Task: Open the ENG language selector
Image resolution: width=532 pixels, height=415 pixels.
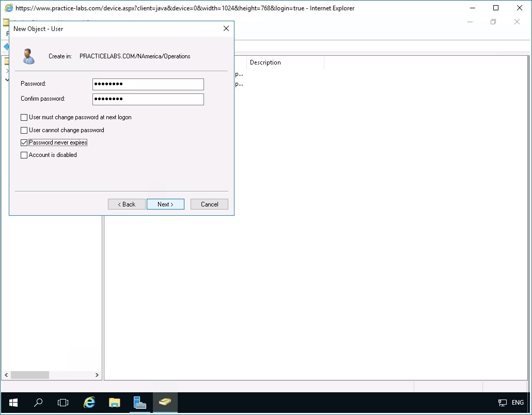Action: coord(517,403)
